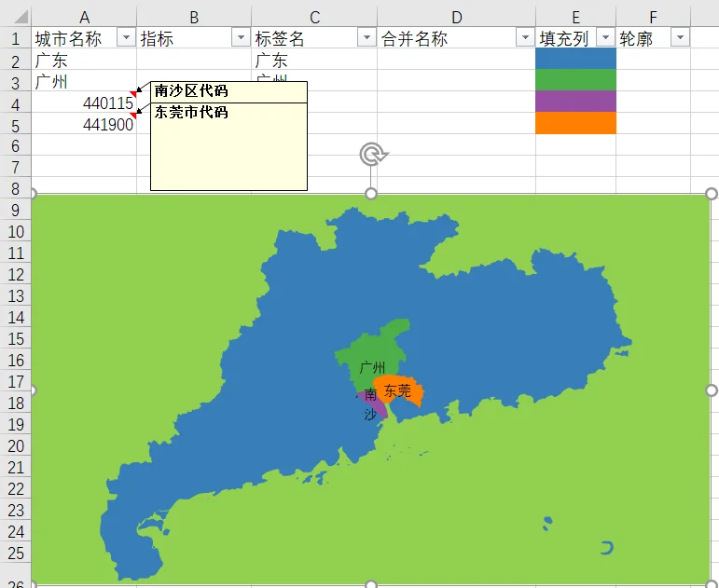Select the orange fill cell in column E
This screenshot has width=719, height=588.
tap(575, 123)
